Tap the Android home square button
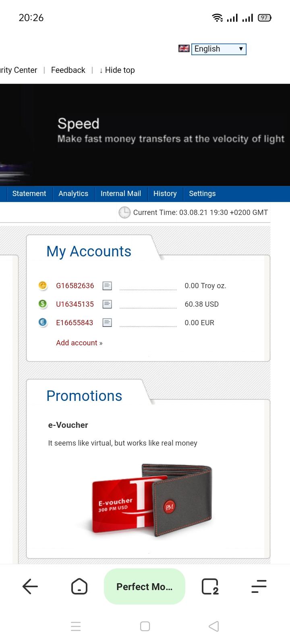290x644 pixels. point(145,626)
